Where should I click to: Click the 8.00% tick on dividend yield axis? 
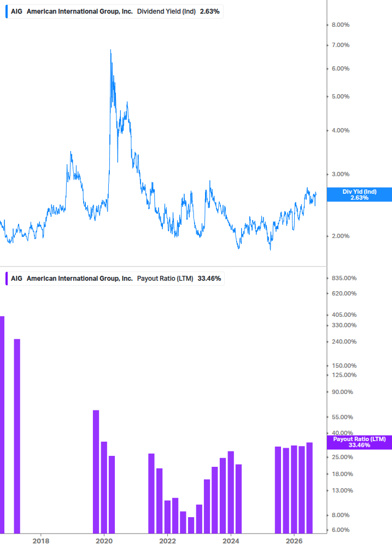tap(341, 25)
